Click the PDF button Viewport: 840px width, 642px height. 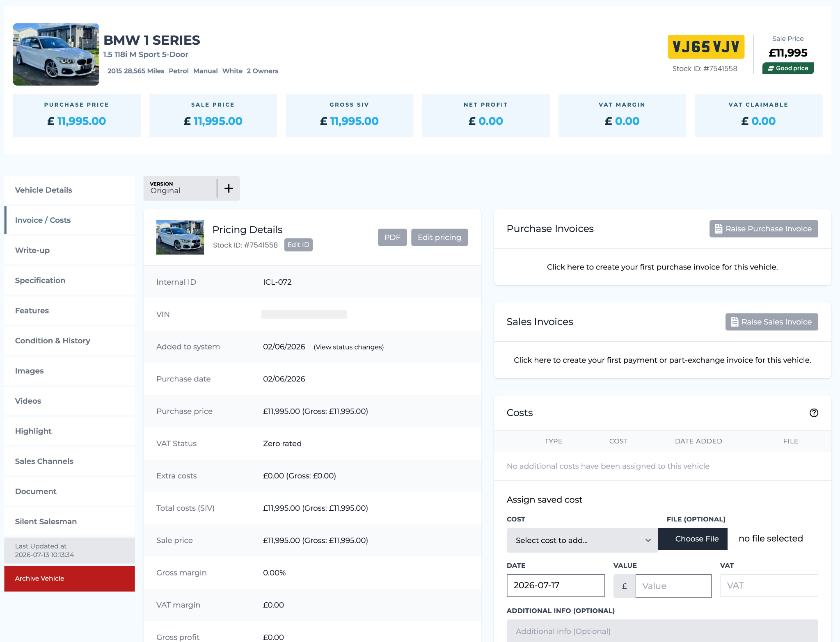click(x=392, y=238)
